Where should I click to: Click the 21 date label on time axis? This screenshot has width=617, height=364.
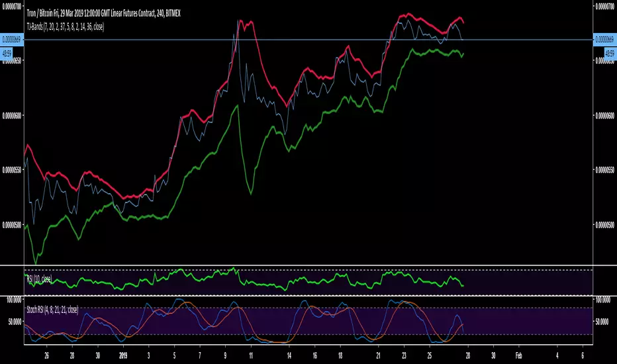pos(378,355)
